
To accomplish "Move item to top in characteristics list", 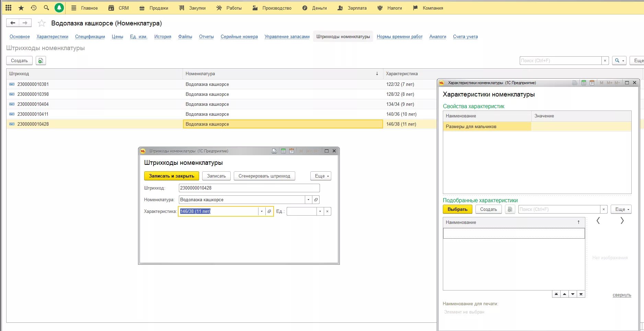I will (x=556, y=294).
